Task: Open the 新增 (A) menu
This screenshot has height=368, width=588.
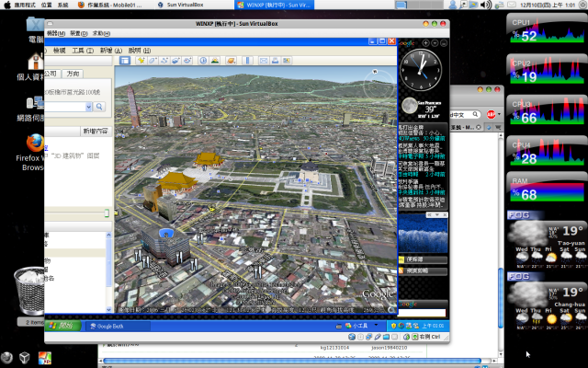Action: [111, 51]
